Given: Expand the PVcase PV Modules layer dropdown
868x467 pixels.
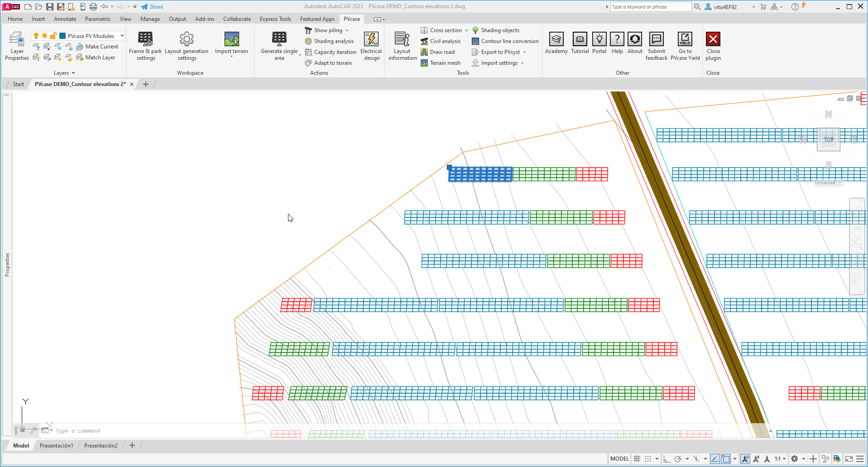Looking at the screenshot, I should pos(122,36).
